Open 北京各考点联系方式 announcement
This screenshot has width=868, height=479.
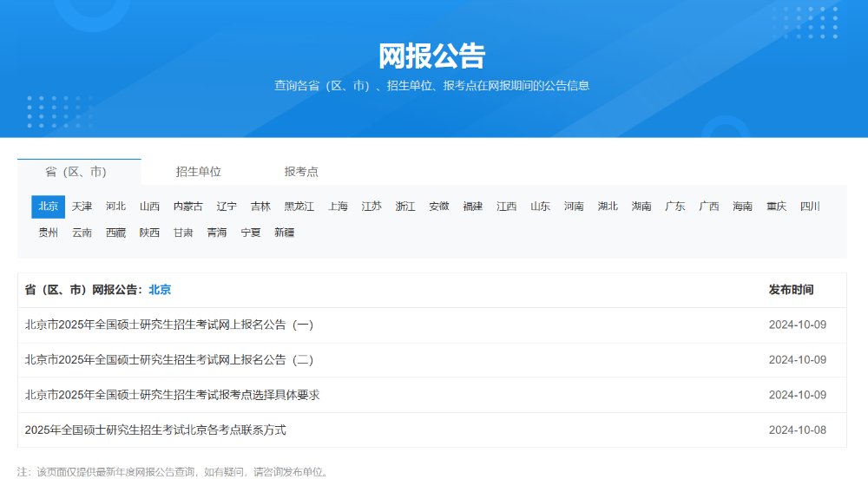click(x=155, y=430)
